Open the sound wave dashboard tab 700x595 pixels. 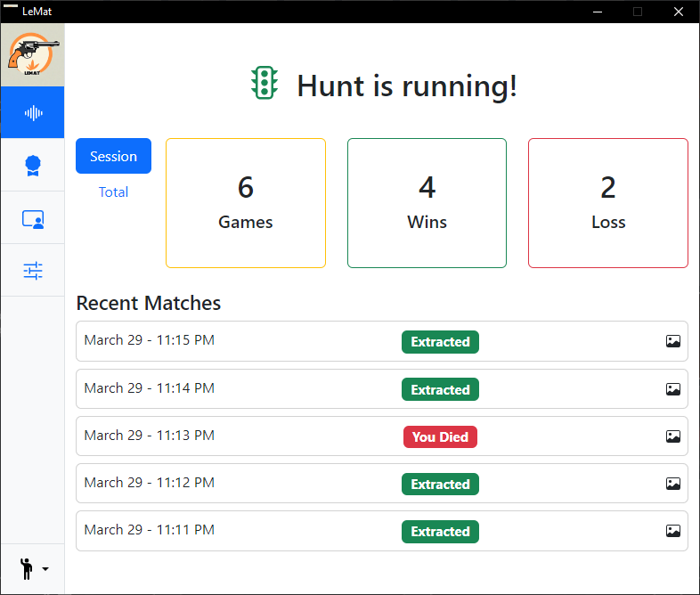(33, 112)
